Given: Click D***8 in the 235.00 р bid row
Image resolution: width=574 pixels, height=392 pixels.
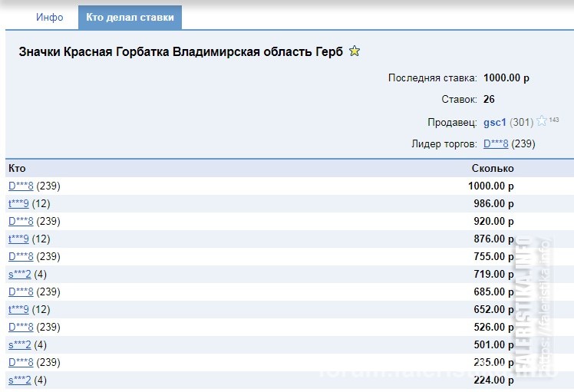Looking at the screenshot, I should coord(21,362).
